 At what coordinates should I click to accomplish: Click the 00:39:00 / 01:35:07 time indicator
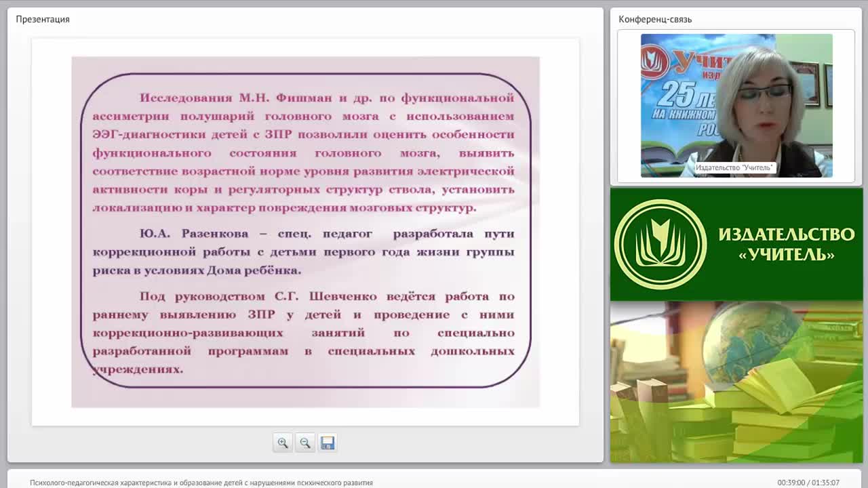[x=808, y=483]
